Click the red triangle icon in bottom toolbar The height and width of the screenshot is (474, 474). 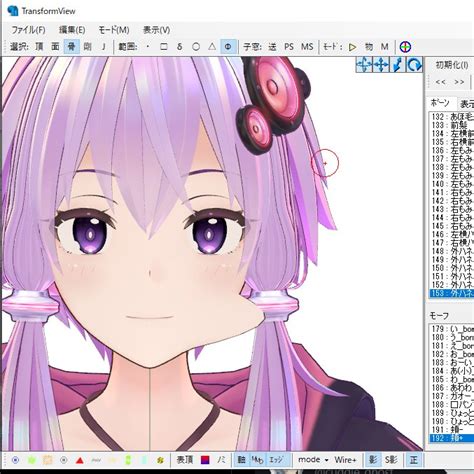[80, 460]
